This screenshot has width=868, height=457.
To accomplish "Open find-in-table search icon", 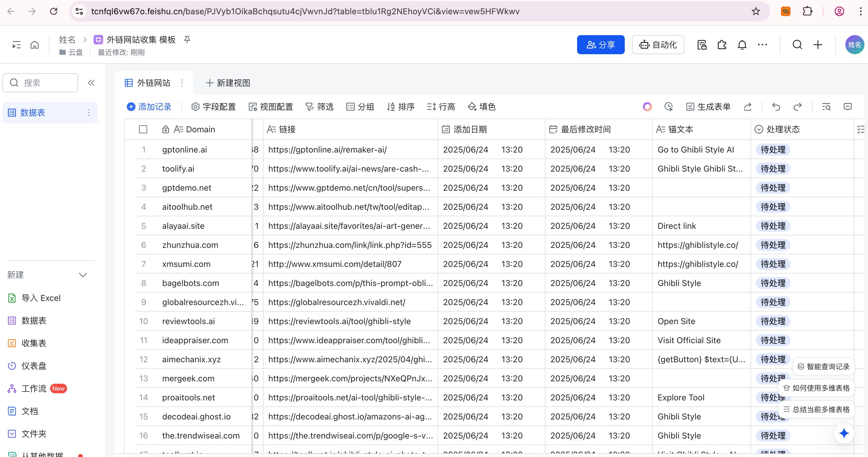I will pyautogui.click(x=826, y=107).
